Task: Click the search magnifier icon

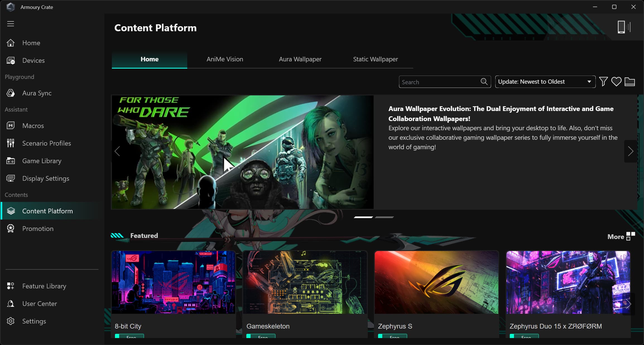Action: tap(484, 81)
